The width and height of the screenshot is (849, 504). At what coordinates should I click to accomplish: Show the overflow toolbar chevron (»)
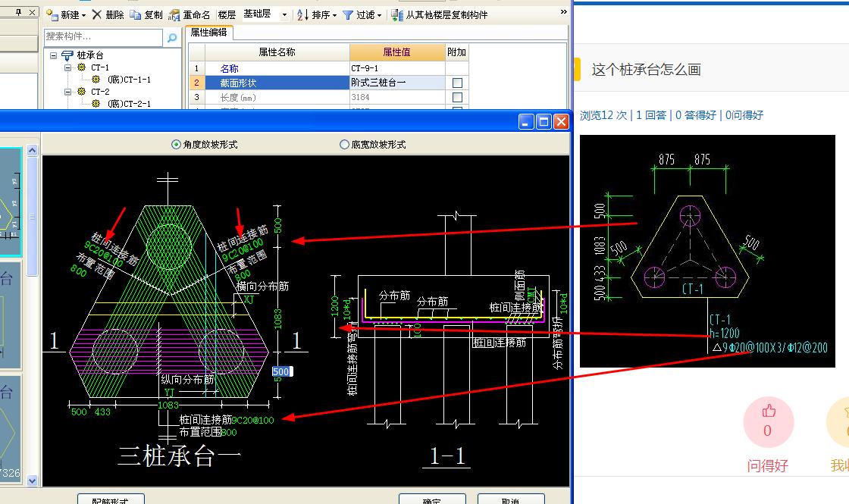click(564, 12)
